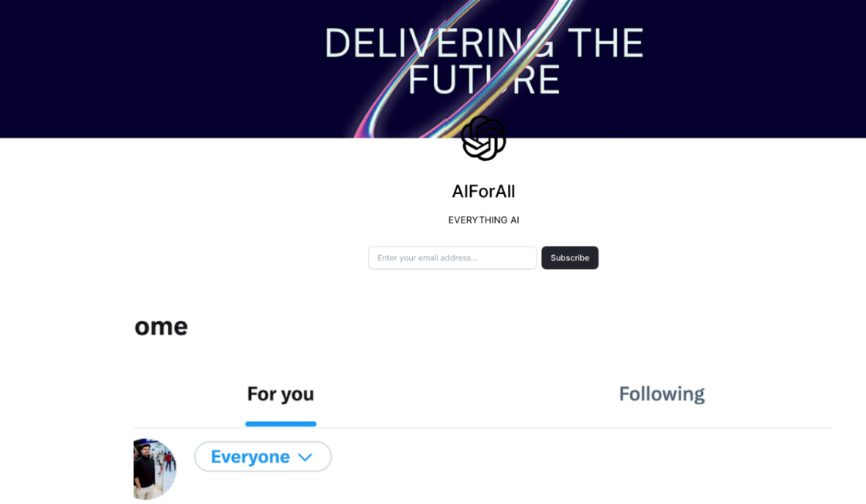Image resolution: width=866 pixels, height=504 pixels.
Task: Click the Home heading text
Action: coord(161,326)
